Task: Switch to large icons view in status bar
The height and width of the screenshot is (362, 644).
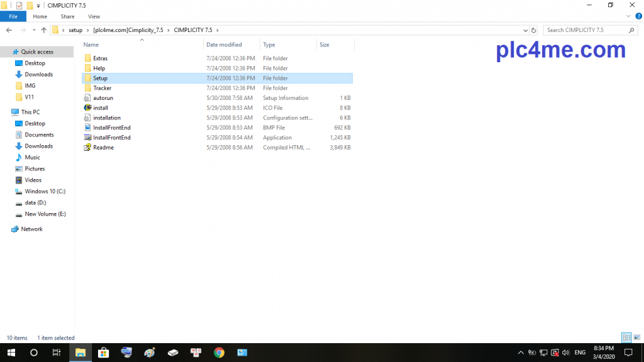Action: click(636, 337)
